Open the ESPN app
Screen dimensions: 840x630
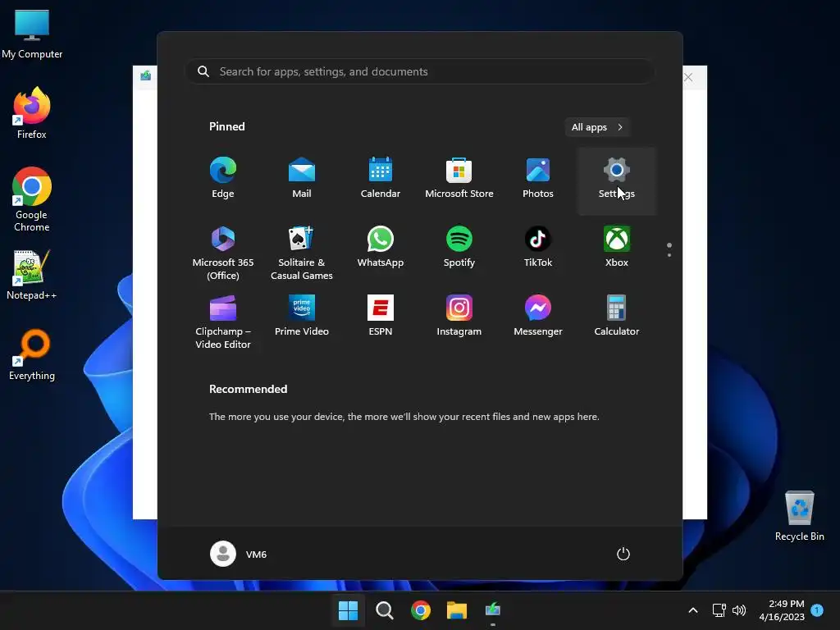(x=381, y=317)
